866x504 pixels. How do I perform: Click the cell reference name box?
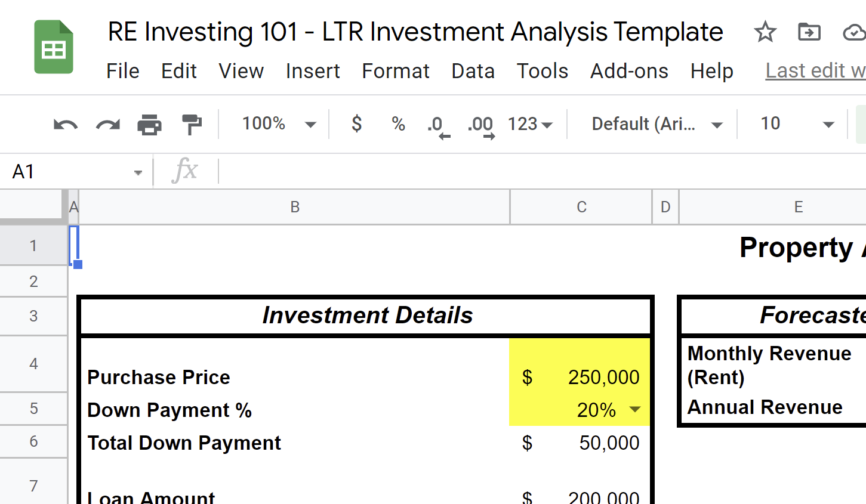click(x=76, y=172)
